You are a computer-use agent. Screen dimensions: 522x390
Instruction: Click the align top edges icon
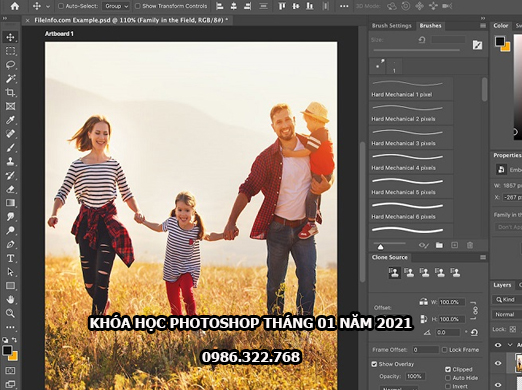click(282, 6)
